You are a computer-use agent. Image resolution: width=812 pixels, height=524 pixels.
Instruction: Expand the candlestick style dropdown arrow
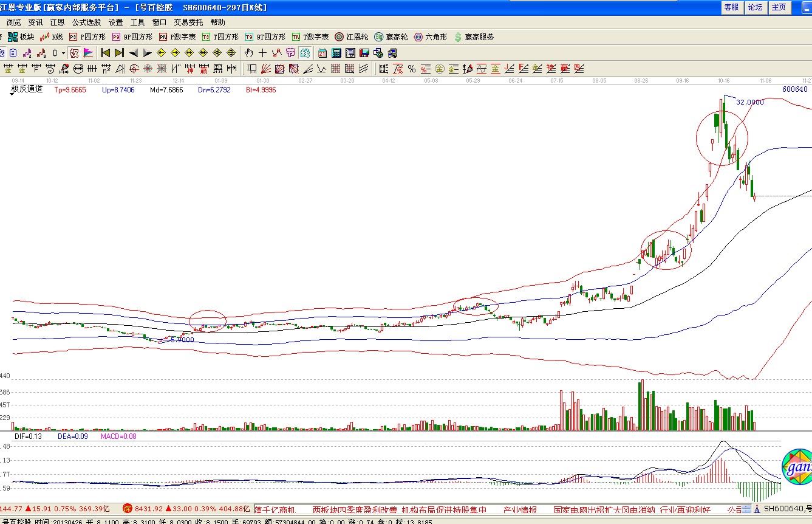click(x=63, y=53)
